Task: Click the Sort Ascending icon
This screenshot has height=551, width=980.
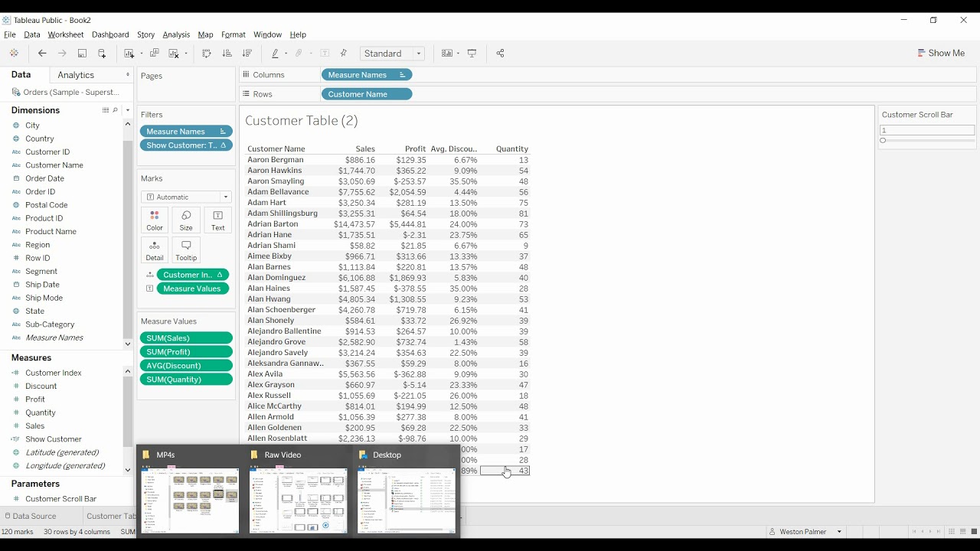Action: tap(227, 54)
